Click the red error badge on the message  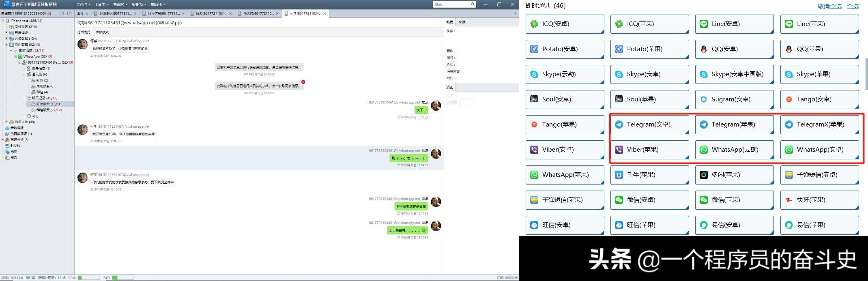303,82
